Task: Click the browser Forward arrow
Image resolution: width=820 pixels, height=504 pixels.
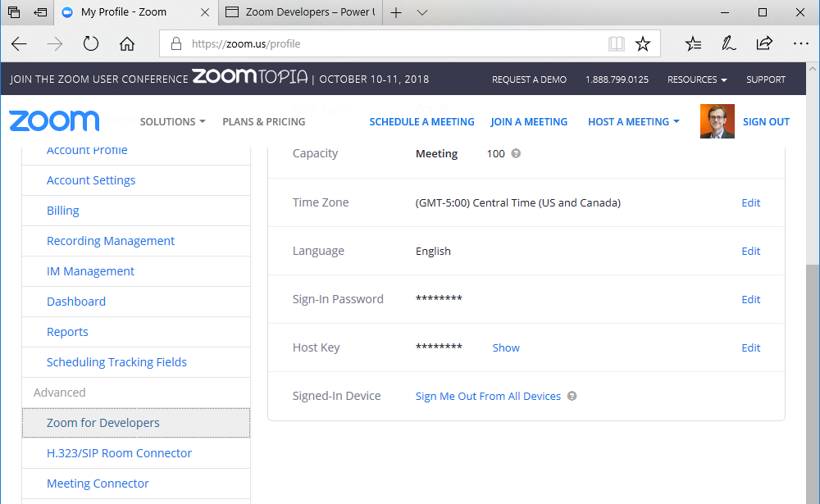Action: pos(54,44)
